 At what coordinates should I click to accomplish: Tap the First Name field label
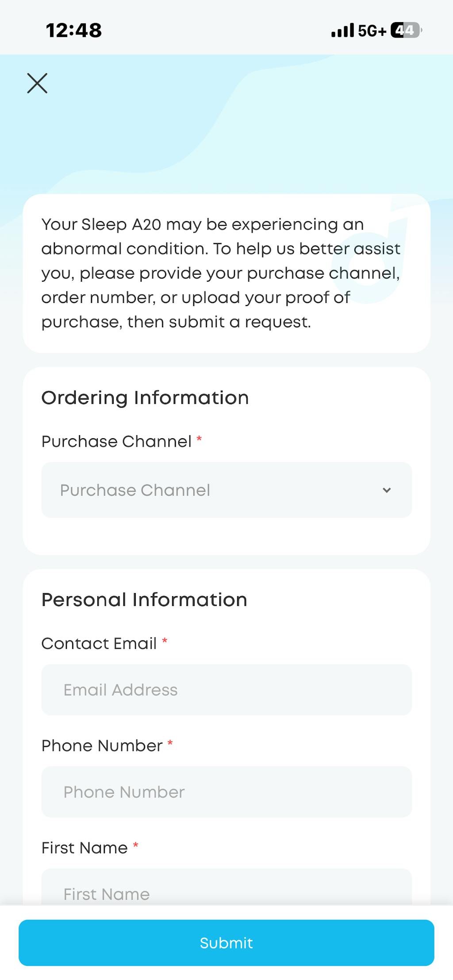tap(84, 848)
